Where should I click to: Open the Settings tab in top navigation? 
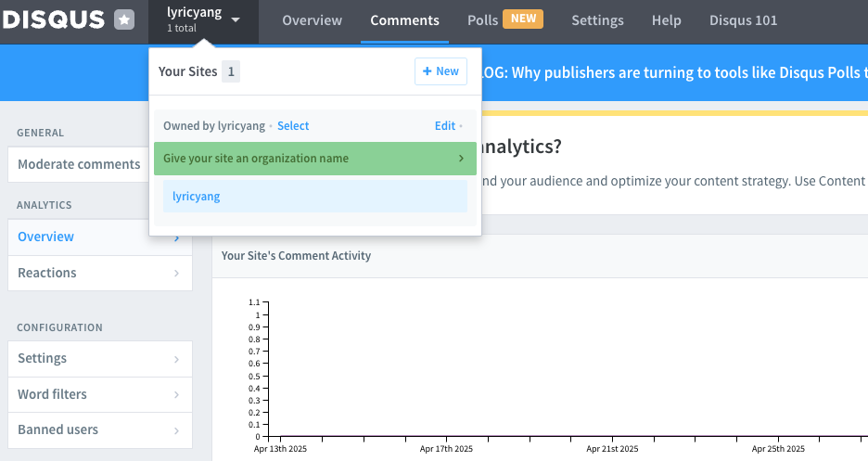(597, 20)
